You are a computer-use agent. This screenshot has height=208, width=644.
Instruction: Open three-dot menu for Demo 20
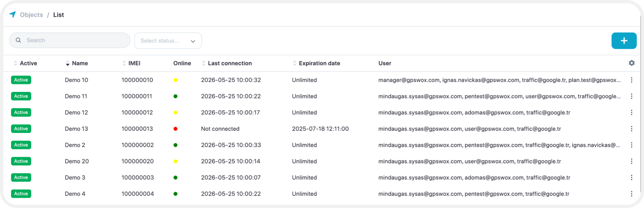coord(632,161)
